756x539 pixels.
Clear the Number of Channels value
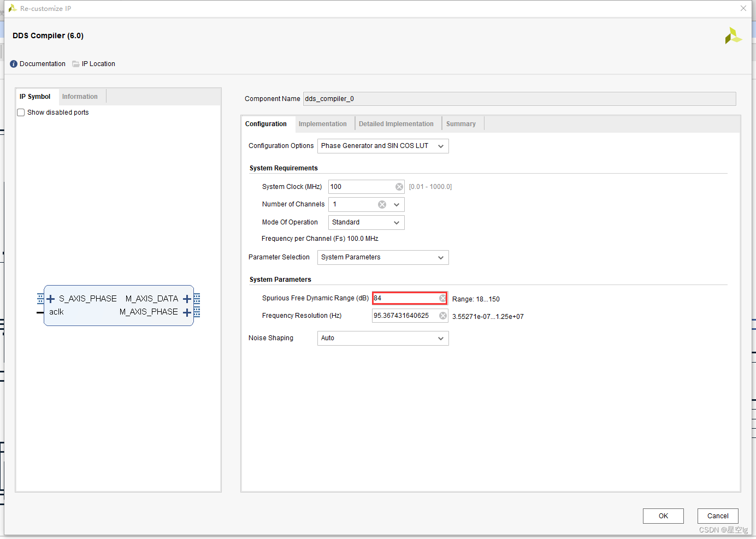click(x=382, y=204)
